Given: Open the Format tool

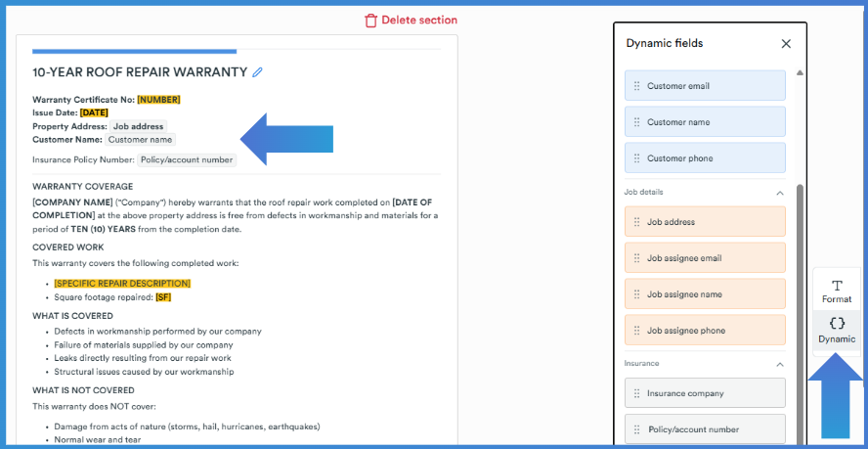Looking at the screenshot, I should (x=837, y=292).
